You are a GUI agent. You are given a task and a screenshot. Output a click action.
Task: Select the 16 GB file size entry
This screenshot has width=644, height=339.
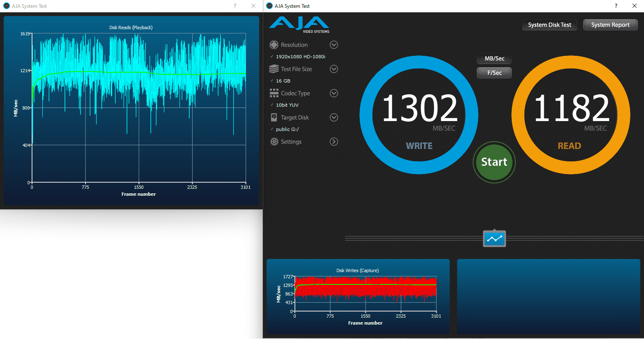point(283,81)
